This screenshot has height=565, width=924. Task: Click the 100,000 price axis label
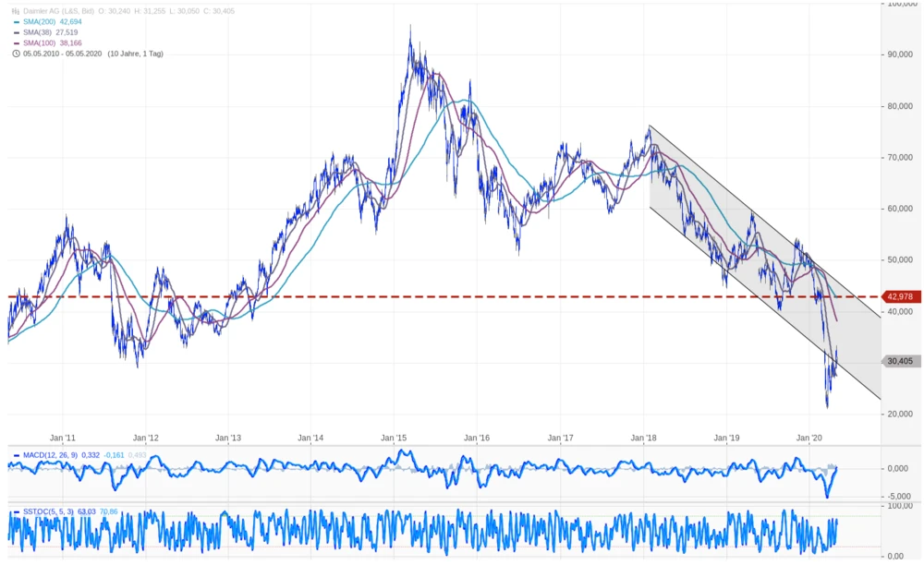(901, 5)
